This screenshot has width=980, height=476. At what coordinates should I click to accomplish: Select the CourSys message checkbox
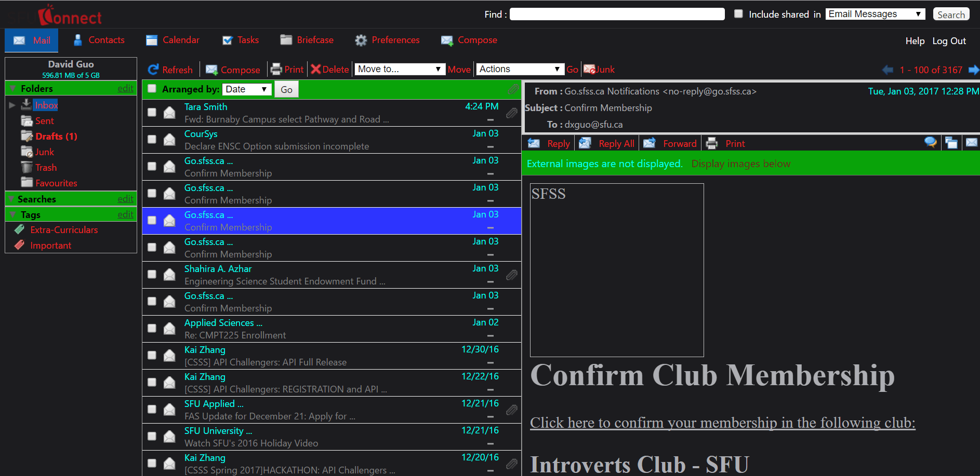[x=152, y=139]
